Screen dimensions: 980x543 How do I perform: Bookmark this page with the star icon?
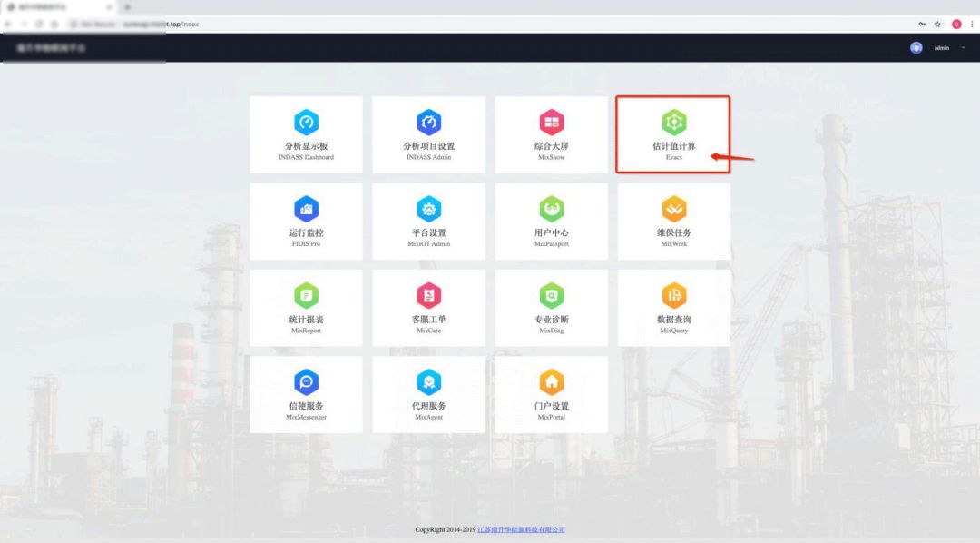pos(937,24)
